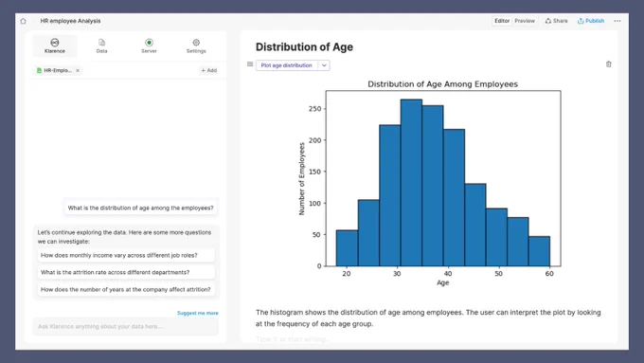Viewport: 644px width, 363px height.
Task: Open the Server tab
Action: 149,45
